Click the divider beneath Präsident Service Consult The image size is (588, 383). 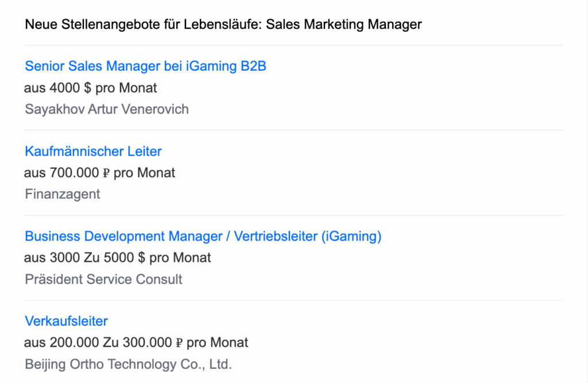[293, 300]
